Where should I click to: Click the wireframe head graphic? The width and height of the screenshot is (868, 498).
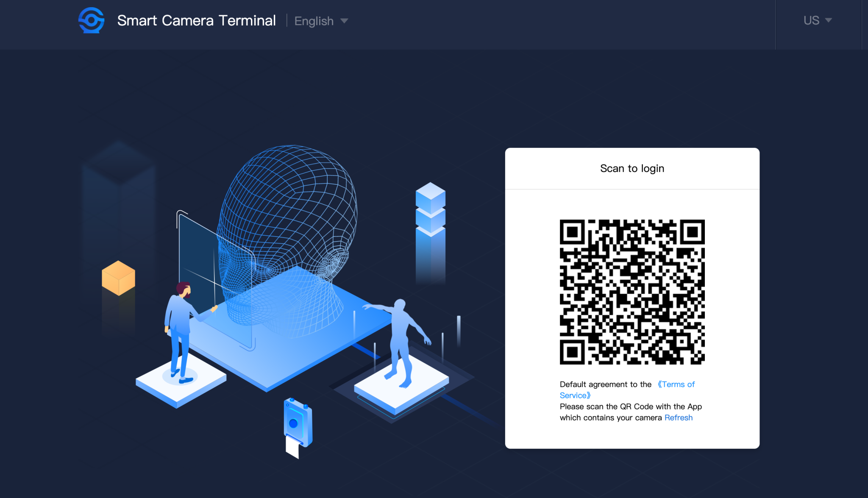287,237
